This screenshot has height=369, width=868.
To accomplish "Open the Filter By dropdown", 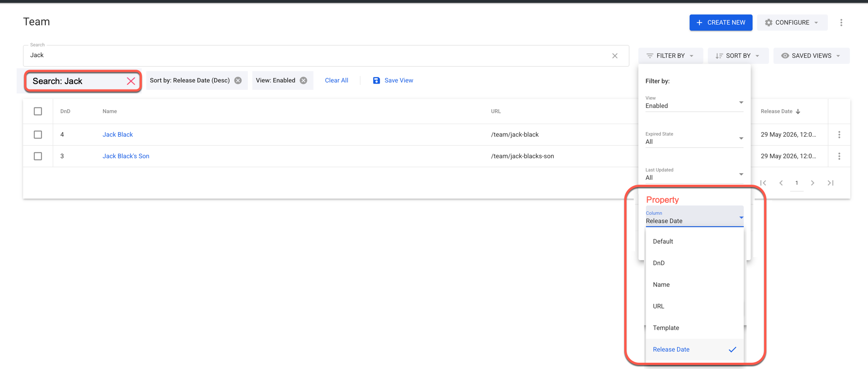I will click(670, 56).
